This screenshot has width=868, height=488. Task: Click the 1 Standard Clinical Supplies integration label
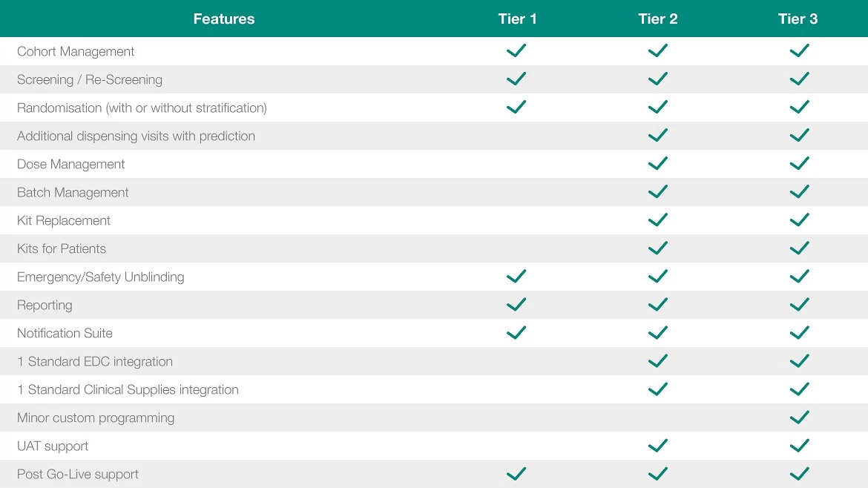click(x=128, y=390)
